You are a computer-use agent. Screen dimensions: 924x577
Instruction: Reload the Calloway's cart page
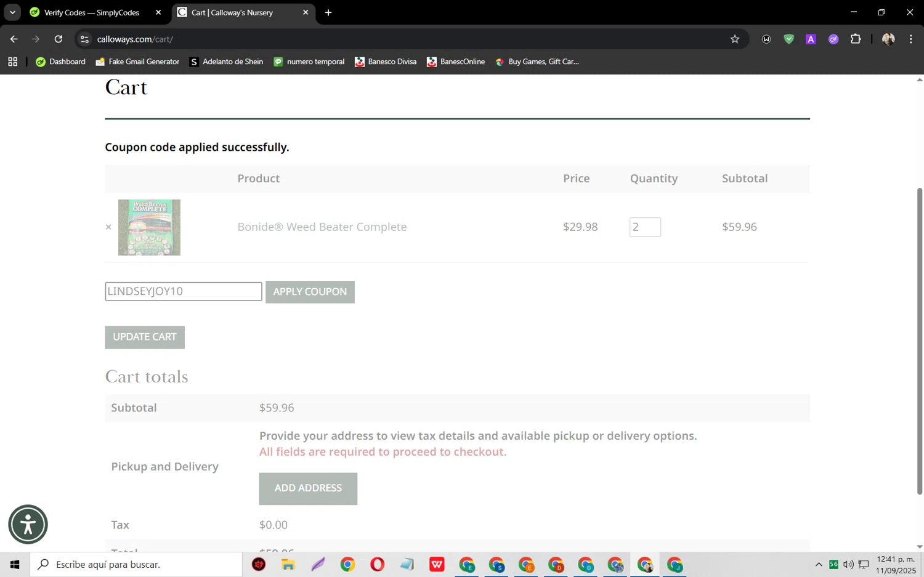pos(59,39)
